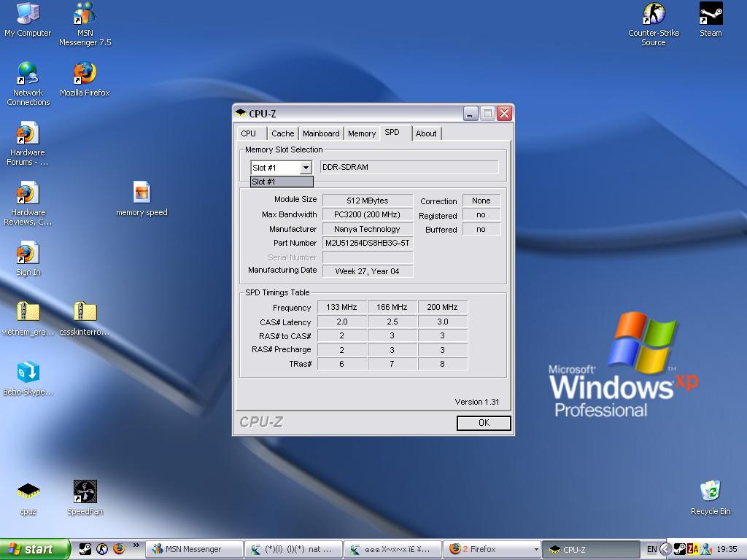747x560 pixels.
Task: Click the Week 27, Year 04 date
Action: [368, 271]
